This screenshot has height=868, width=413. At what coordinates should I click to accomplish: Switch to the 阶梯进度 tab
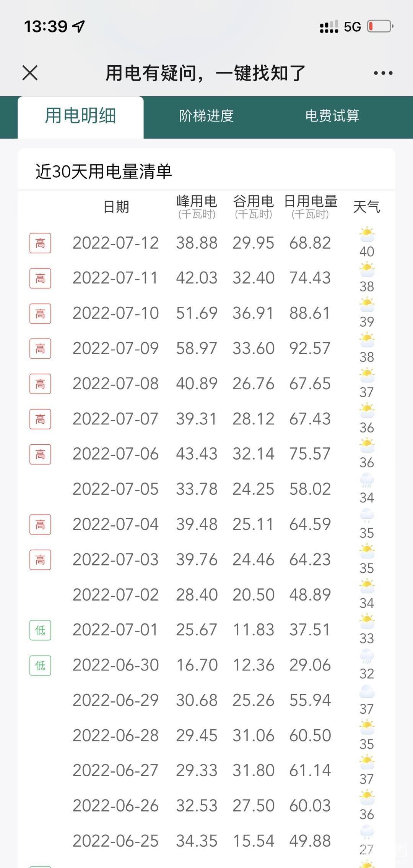click(x=206, y=116)
